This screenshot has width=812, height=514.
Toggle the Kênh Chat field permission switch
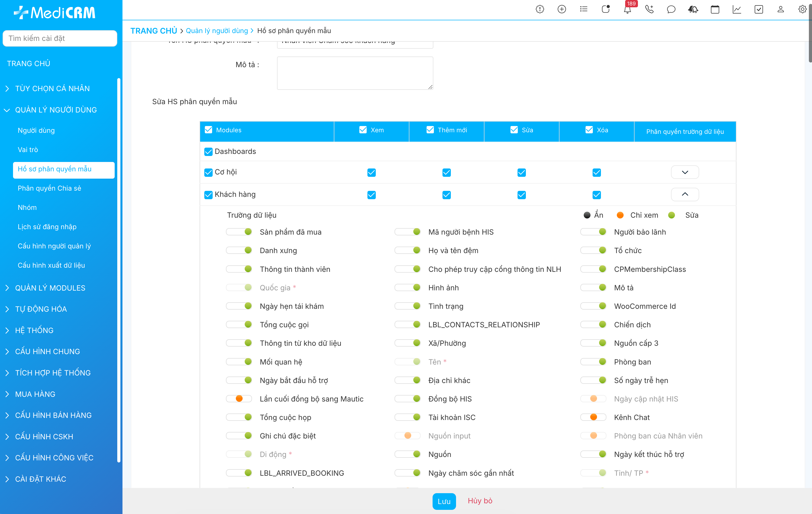(x=593, y=417)
